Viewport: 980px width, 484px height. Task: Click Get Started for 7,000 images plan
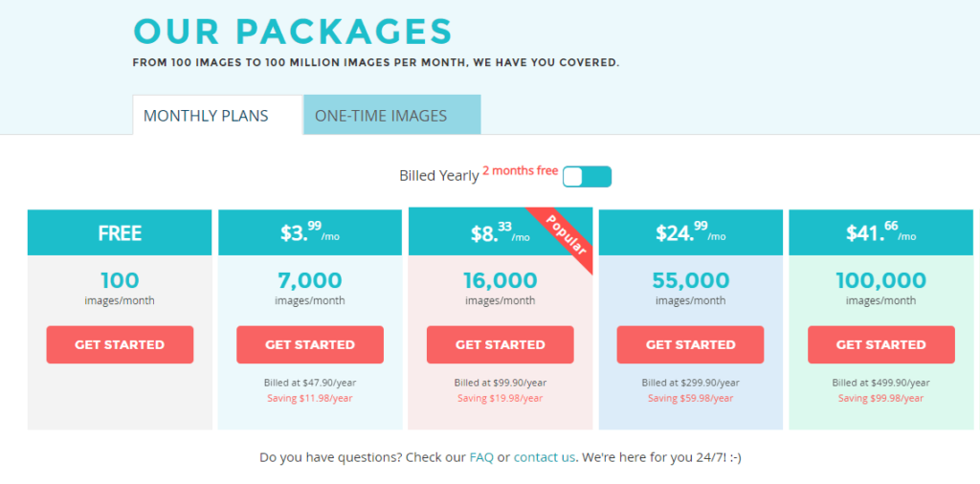[310, 344]
